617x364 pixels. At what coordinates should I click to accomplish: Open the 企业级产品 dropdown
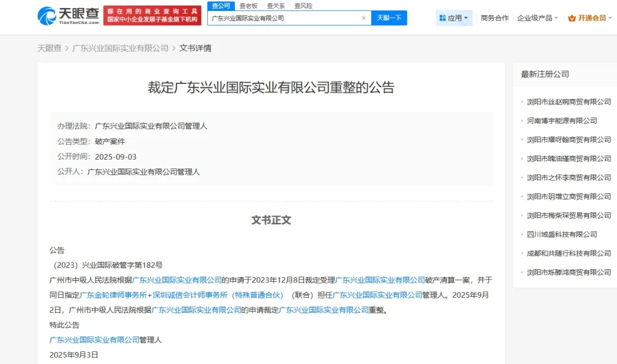point(538,18)
